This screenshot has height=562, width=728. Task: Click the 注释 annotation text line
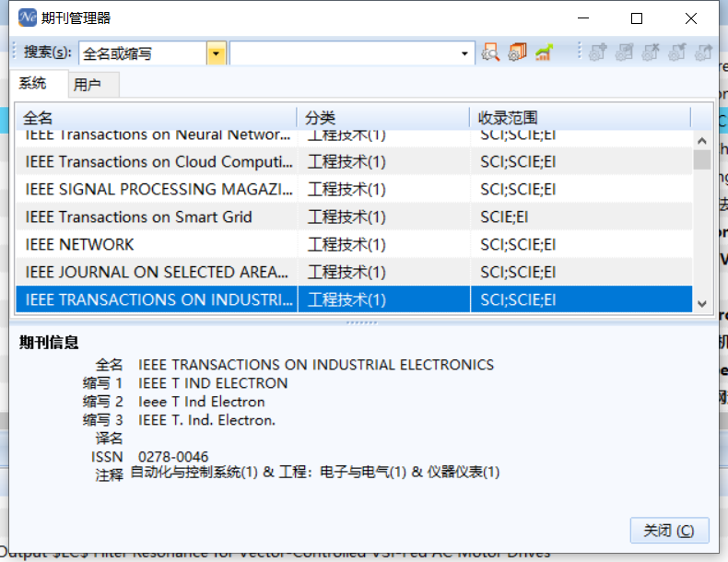(315, 473)
